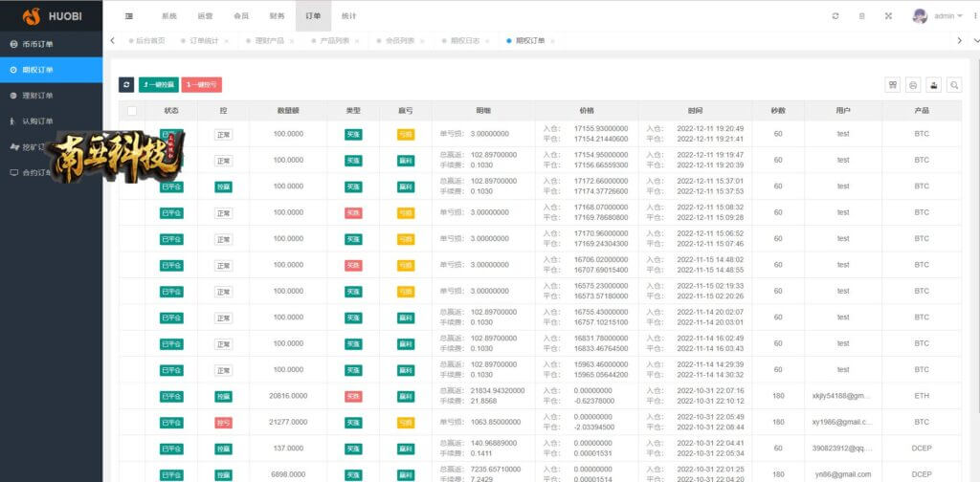Click the yn86@gmail.com user cell
This screenshot has height=482, width=980.
843,474
